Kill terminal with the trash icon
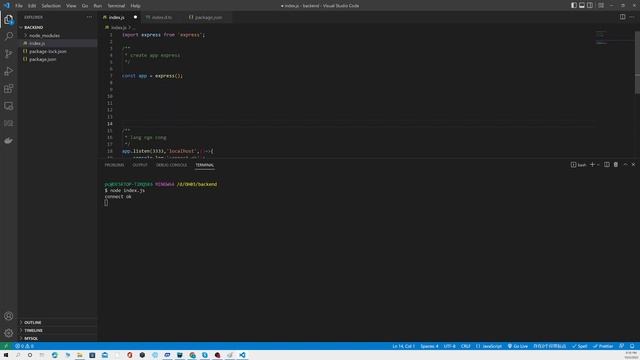The image size is (640, 360). pyautogui.click(x=616, y=164)
